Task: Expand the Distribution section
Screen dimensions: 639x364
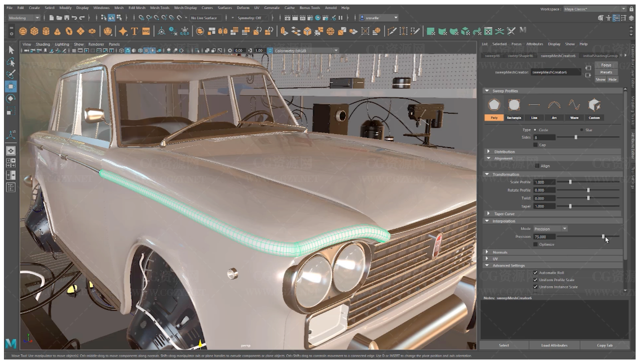Action: [504, 152]
